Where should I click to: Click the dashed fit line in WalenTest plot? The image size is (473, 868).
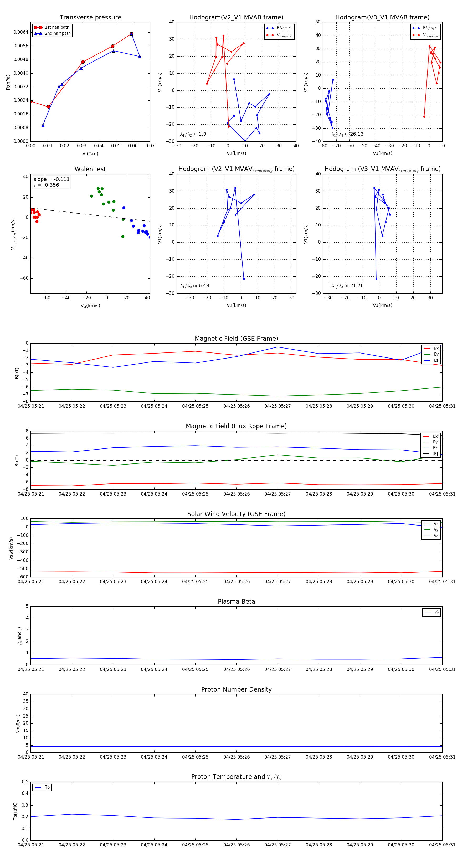pos(90,214)
